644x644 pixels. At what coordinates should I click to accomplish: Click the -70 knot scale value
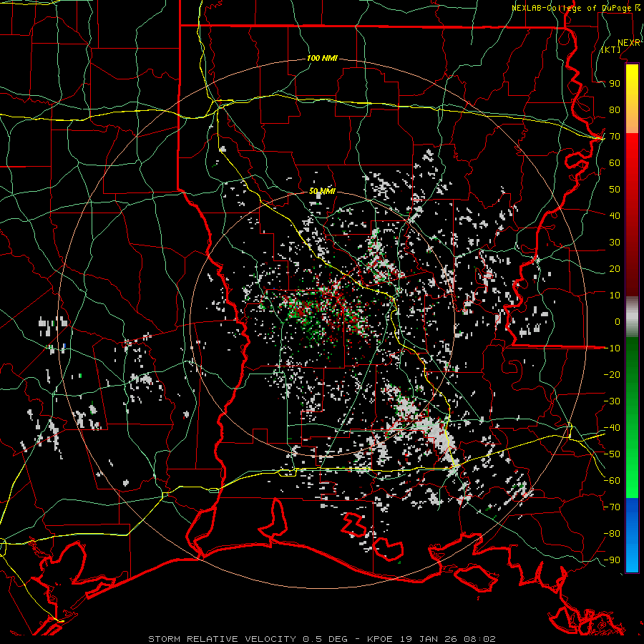coord(612,507)
